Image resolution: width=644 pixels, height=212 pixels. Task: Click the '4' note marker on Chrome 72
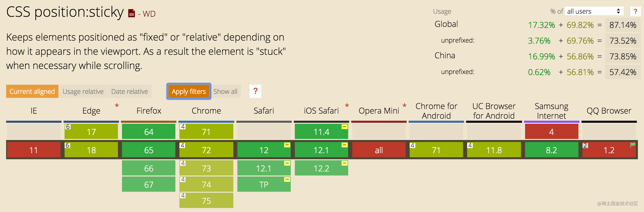[x=182, y=145]
